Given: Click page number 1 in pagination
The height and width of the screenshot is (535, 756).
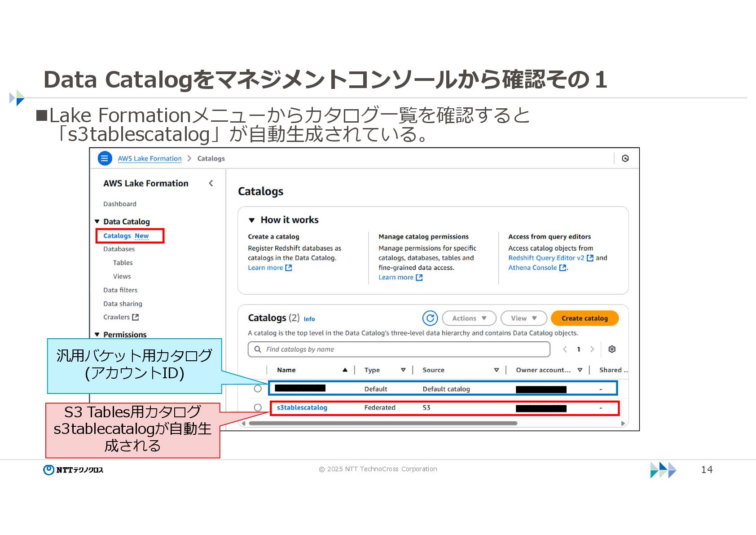Looking at the screenshot, I should pos(579,349).
